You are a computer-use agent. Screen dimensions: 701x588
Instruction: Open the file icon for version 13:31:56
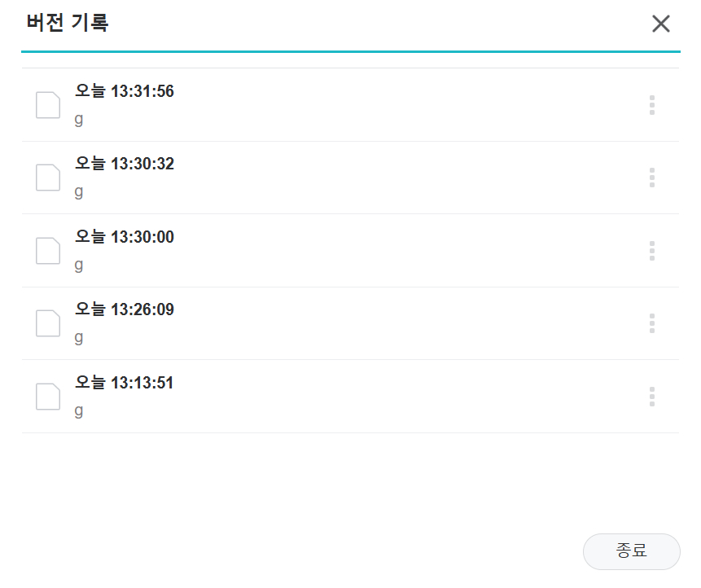coord(48,105)
